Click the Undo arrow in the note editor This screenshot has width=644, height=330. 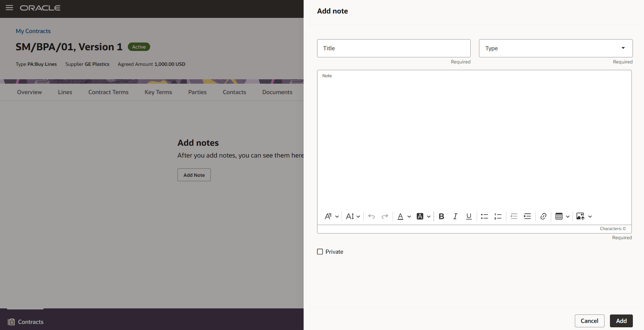click(x=371, y=216)
